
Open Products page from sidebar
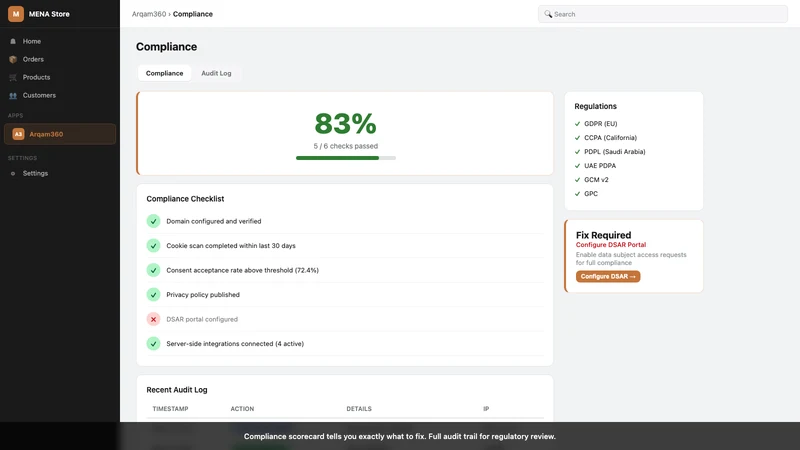click(x=60, y=78)
